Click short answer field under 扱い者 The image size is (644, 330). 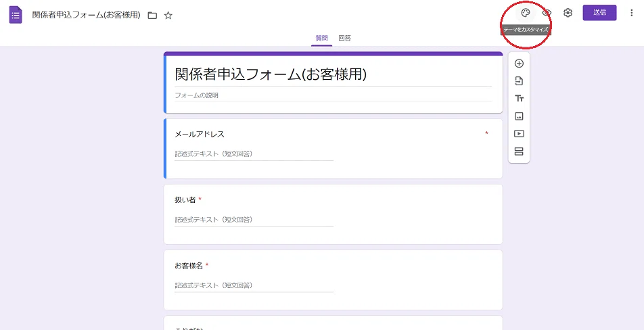(x=254, y=220)
